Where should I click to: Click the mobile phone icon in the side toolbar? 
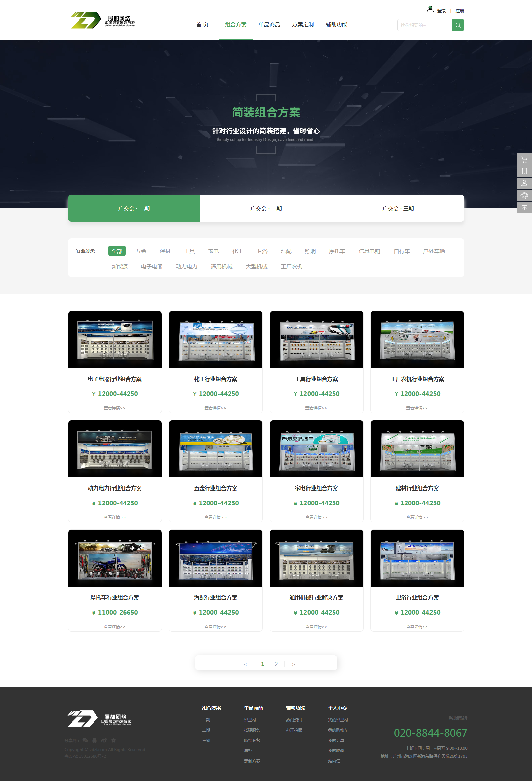[524, 171]
